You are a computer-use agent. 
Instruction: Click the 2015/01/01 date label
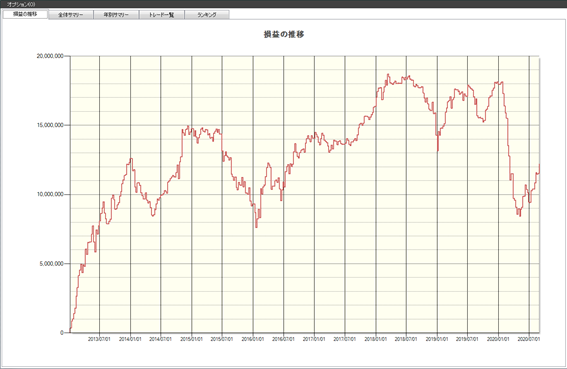coord(192,339)
